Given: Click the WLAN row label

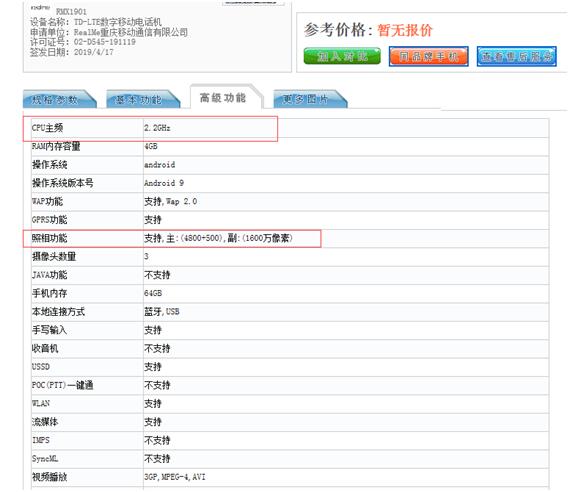Looking at the screenshot, I should [41, 403].
